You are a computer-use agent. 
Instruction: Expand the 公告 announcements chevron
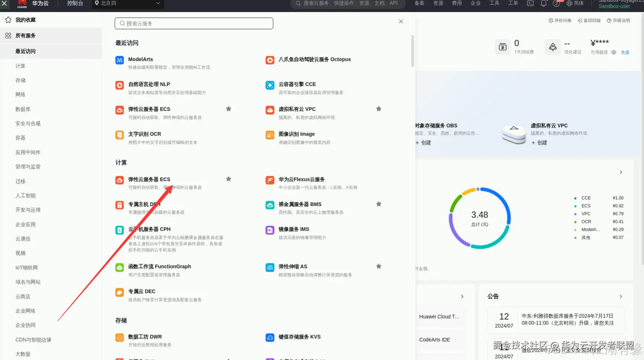pyautogui.click(x=621, y=297)
